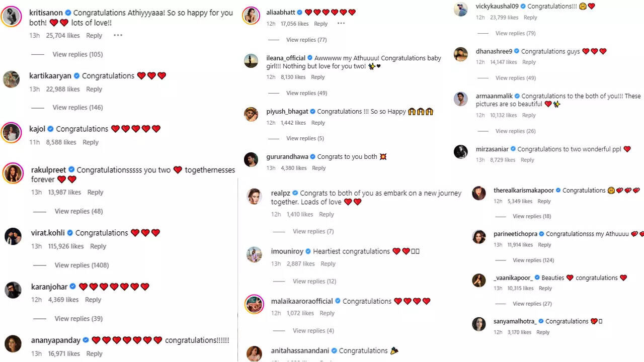
Task: Show the 79 replies to vickykaushal09
Action: pyautogui.click(x=515, y=33)
